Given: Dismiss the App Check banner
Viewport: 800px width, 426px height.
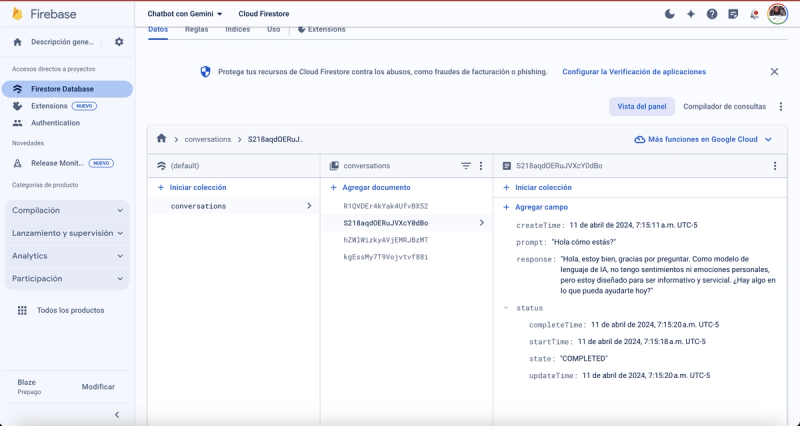Looking at the screenshot, I should click(774, 72).
